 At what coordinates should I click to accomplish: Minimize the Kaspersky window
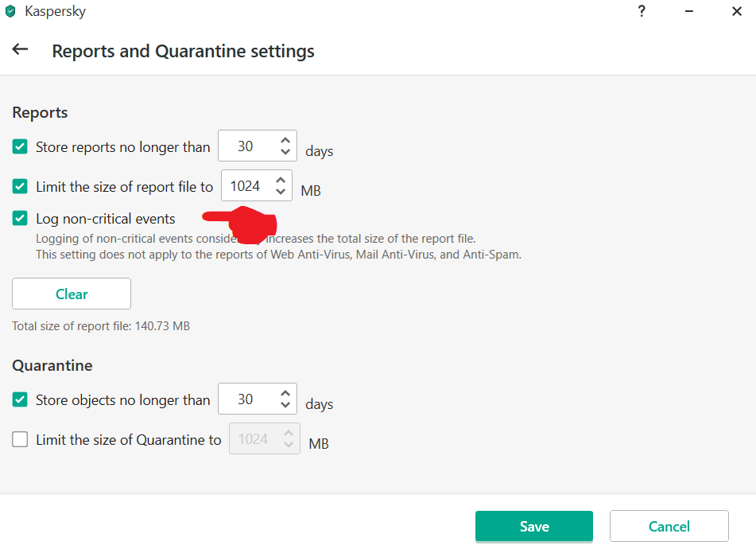point(689,11)
